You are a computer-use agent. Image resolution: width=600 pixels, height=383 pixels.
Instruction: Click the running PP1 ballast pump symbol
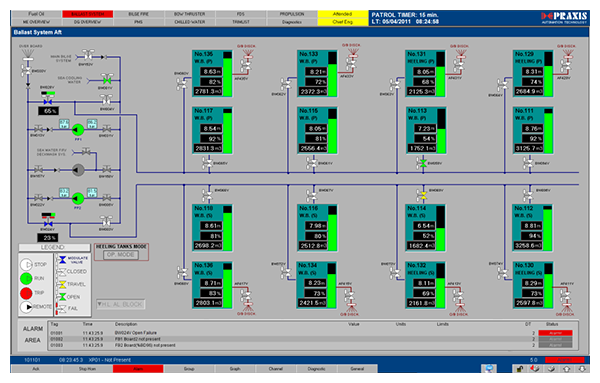tap(78, 130)
